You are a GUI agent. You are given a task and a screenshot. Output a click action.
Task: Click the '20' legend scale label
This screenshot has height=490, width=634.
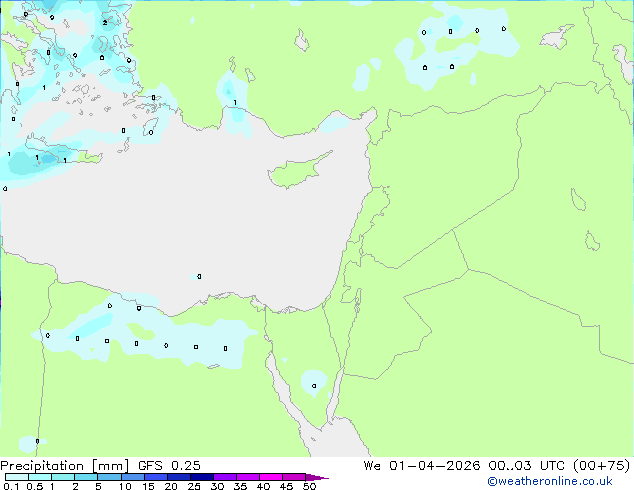coord(171,486)
